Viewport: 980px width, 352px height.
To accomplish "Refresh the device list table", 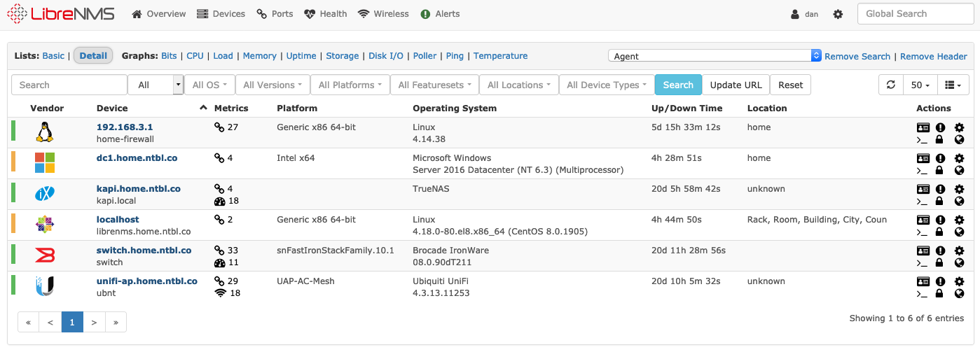I will coord(890,85).
